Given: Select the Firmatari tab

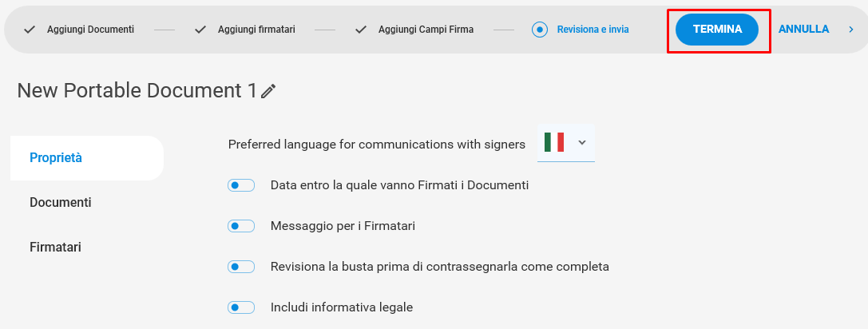Looking at the screenshot, I should coord(55,247).
